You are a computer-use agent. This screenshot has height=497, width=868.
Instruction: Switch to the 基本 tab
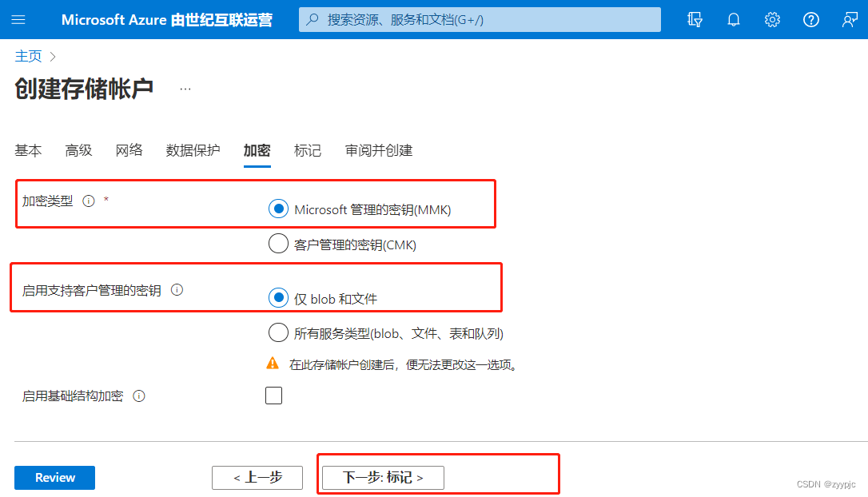tap(28, 150)
